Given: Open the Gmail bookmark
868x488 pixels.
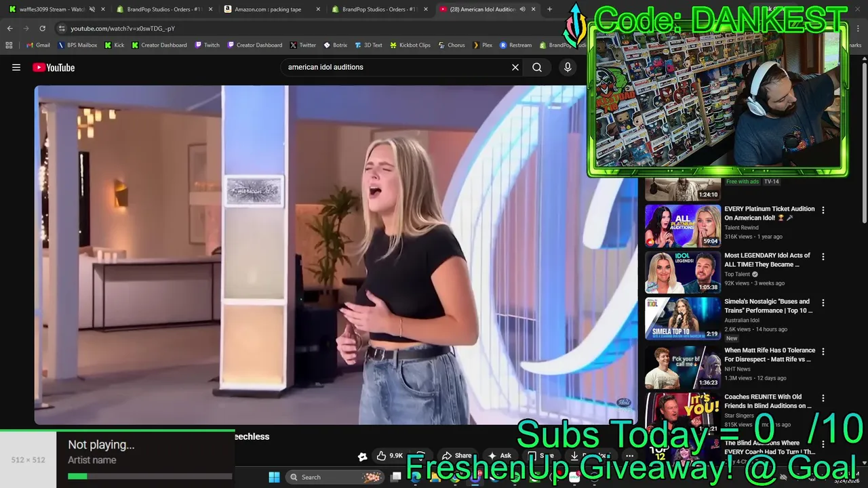Looking at the screenshot, I should [x=38, y=45].
